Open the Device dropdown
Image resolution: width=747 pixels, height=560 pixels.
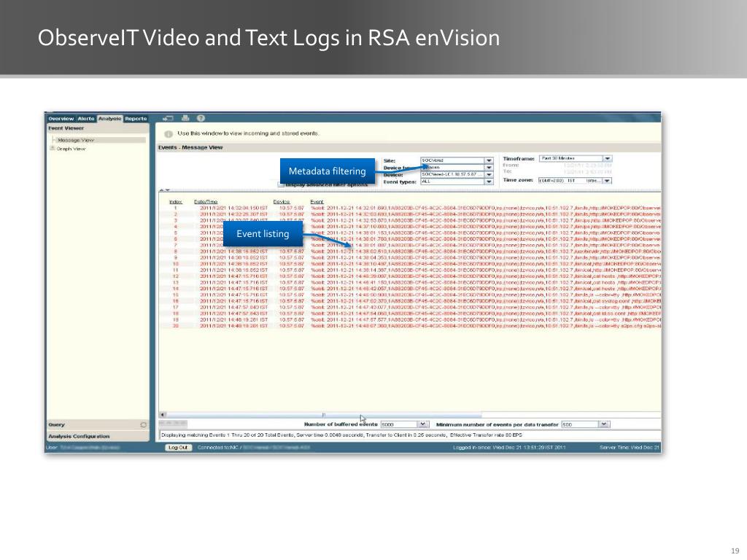(x=489, y=175)
